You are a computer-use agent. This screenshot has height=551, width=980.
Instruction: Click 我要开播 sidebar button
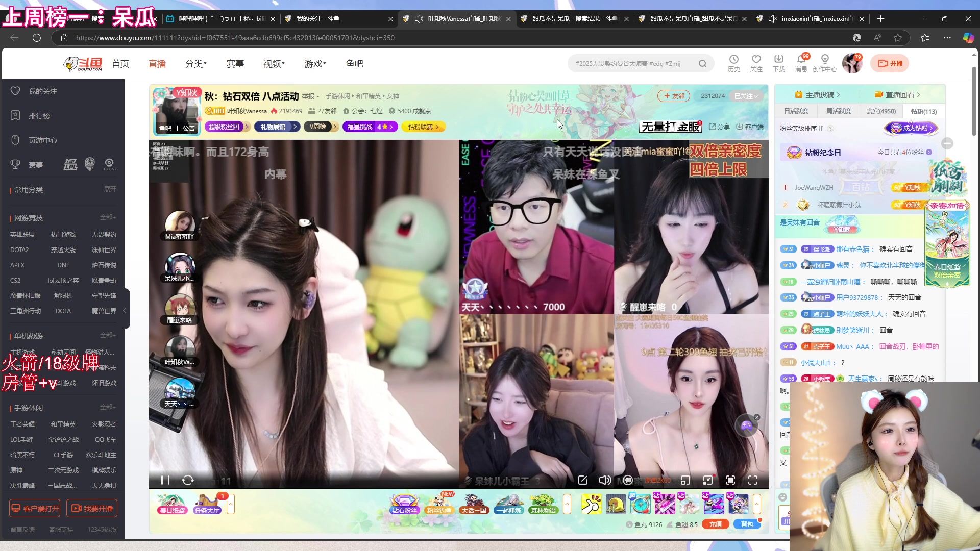(x=92, y=508)
